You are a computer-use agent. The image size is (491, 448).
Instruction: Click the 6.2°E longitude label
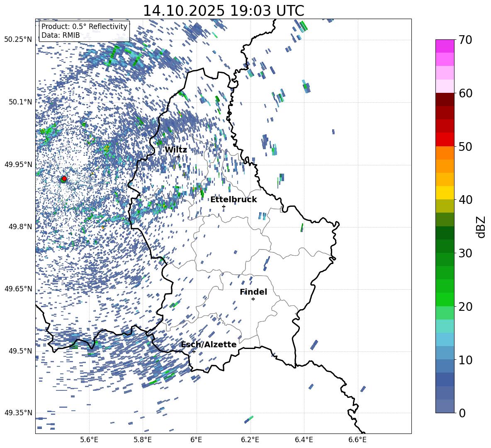tap(250, 440)
